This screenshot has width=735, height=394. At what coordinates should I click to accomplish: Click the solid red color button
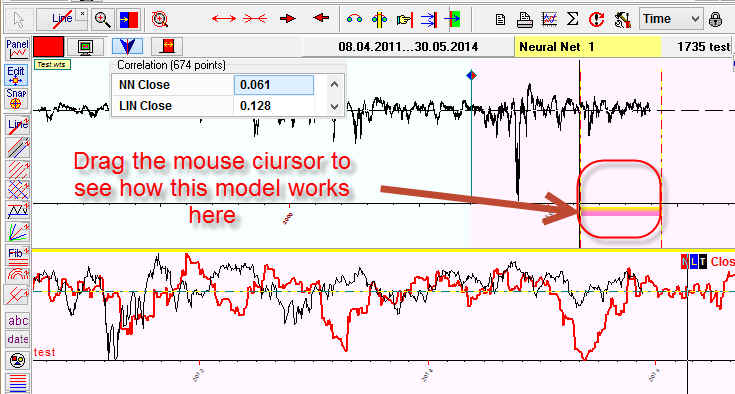(48, 47)
